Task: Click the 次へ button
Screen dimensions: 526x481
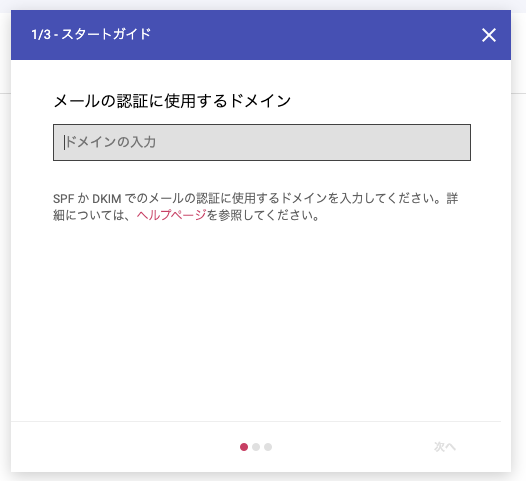Action: (x=444, y=447)
